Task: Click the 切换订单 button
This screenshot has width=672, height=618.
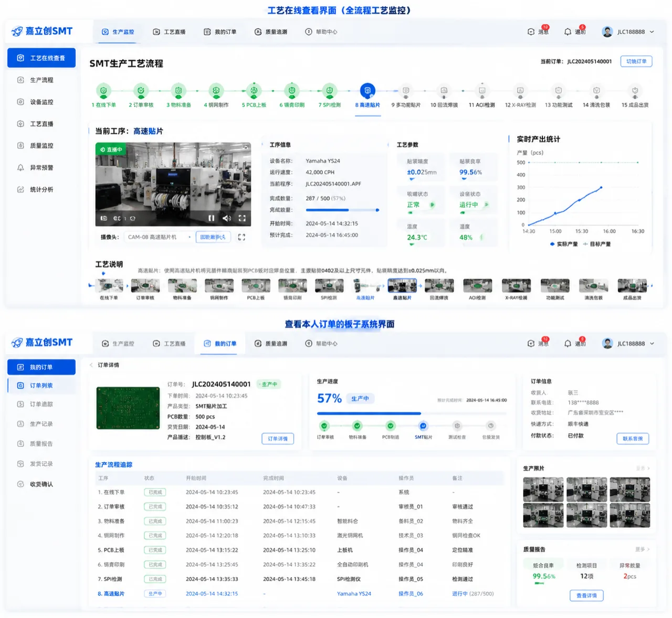Action: [636, 61]
